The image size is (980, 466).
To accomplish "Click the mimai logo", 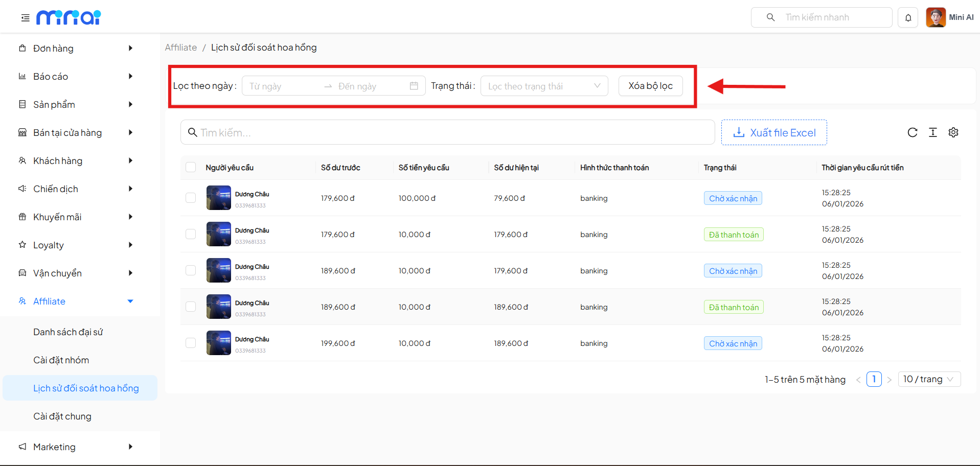I will (x=69, y=18).
